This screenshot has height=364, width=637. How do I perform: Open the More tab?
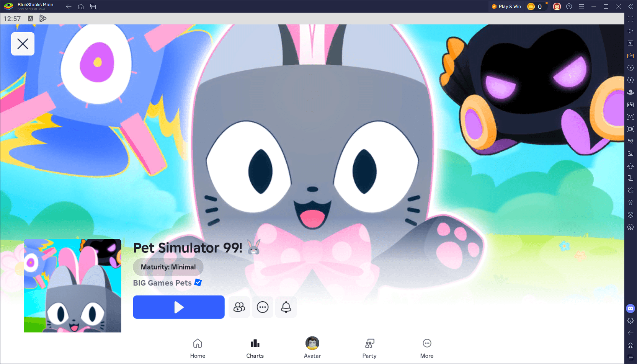pos(427,349)
